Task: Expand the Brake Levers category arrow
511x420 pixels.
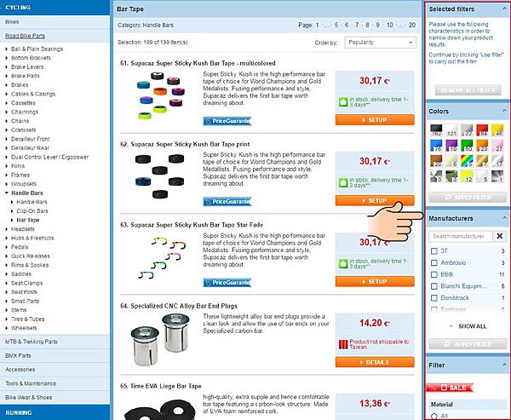Action: click(x=7, y=66)
